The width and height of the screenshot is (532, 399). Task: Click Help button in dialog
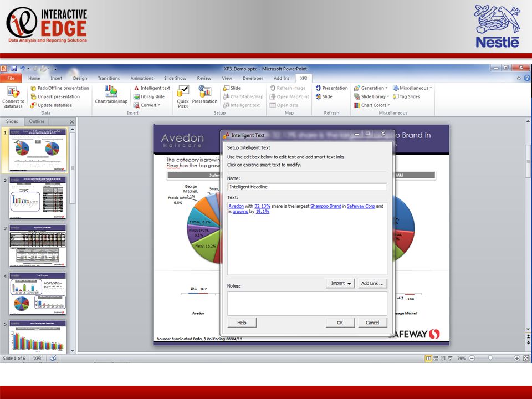[242, 323]
